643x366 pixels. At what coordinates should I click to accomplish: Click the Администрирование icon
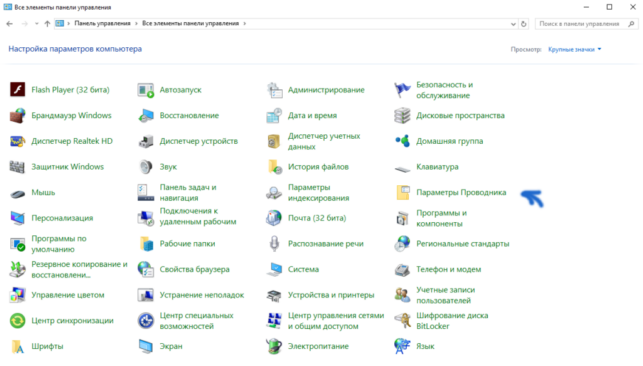(274, 90)
